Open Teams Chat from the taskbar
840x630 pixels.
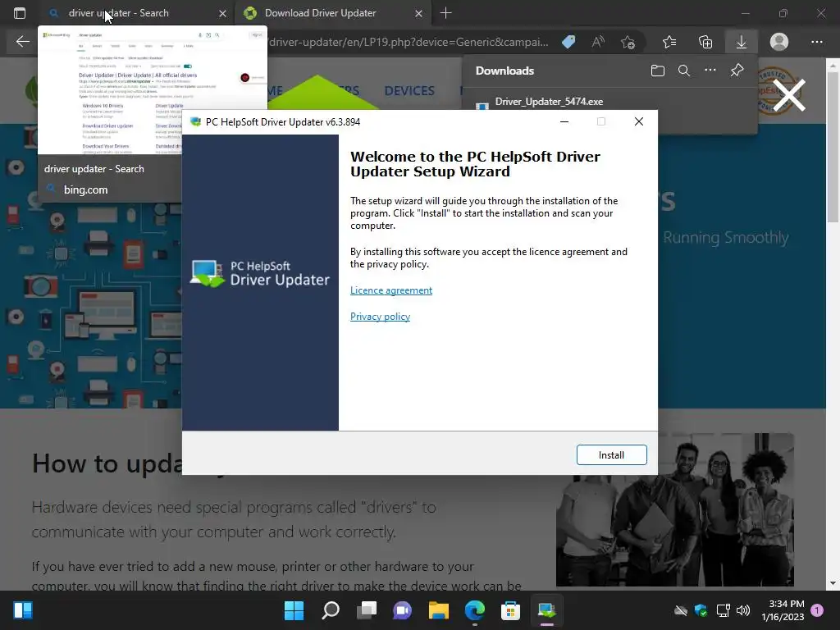402,610
